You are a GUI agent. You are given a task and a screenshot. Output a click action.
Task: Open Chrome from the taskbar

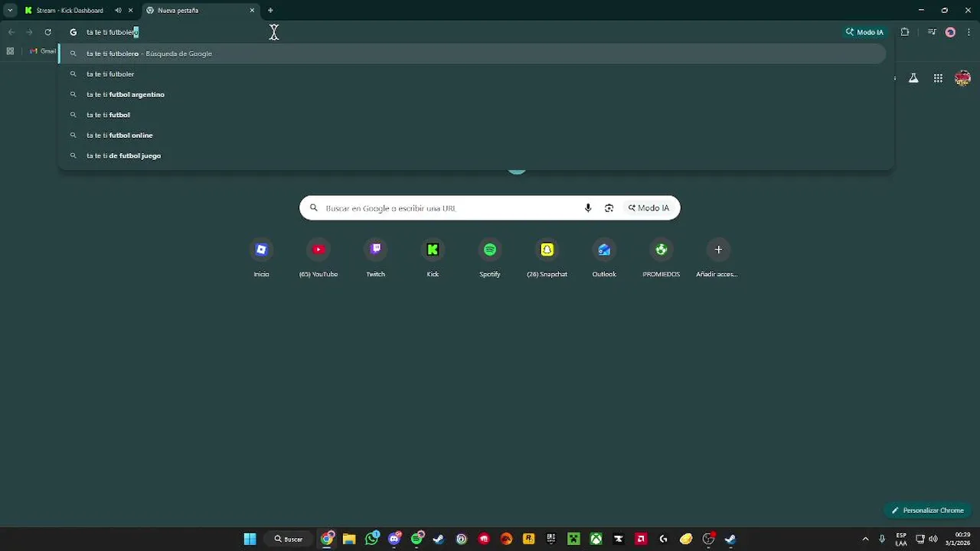click(327, 539)
